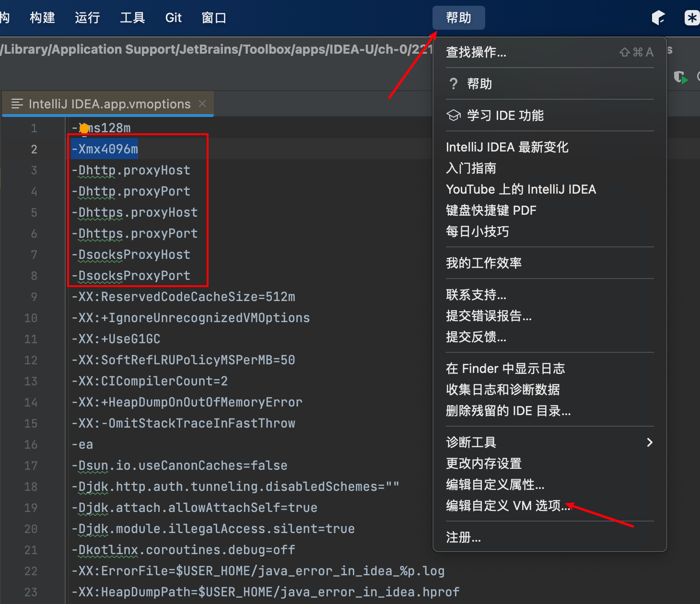Click the 注册... menu item

[550, 537]
